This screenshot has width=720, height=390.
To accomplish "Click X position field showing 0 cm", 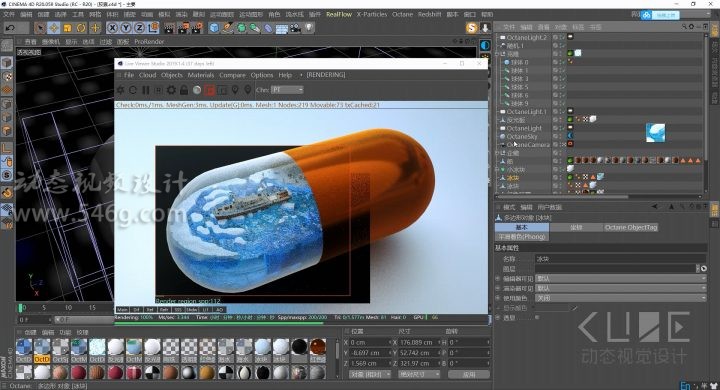I will 369,343.
